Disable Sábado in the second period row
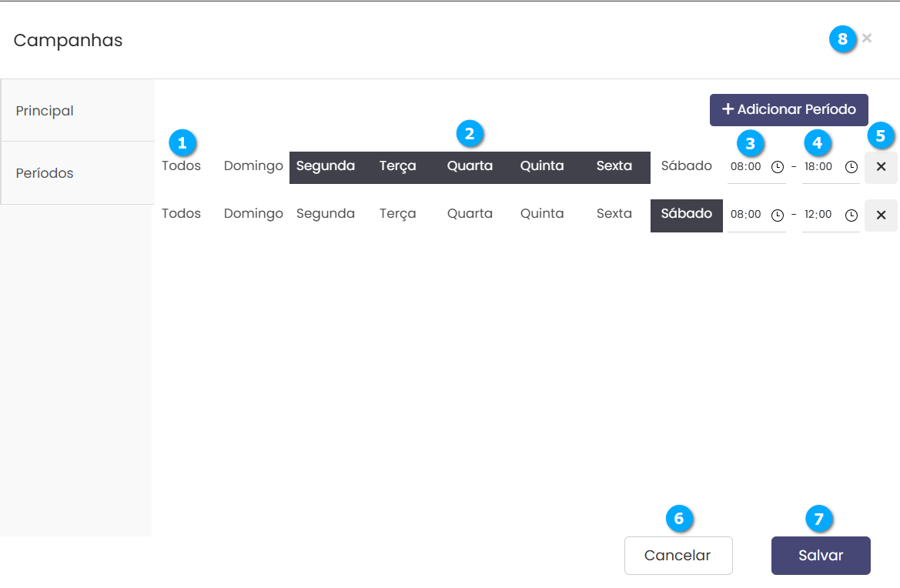The height and width of the screenshot is (588, 900). click(x=686, y=214)
